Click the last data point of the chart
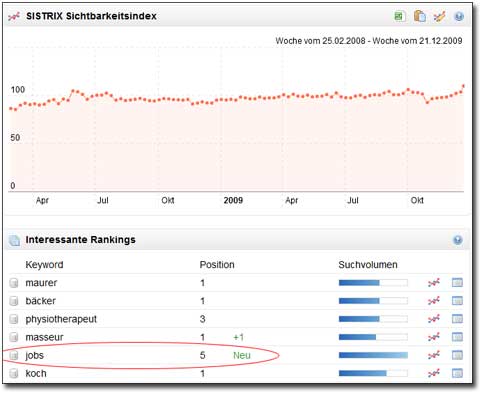This screenshot has height=397, width=480. [463, 86]
